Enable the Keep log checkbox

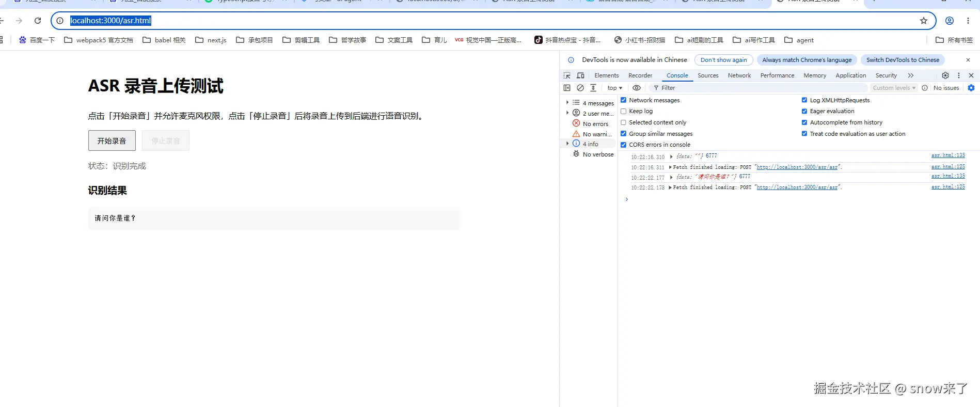(623, 111)
